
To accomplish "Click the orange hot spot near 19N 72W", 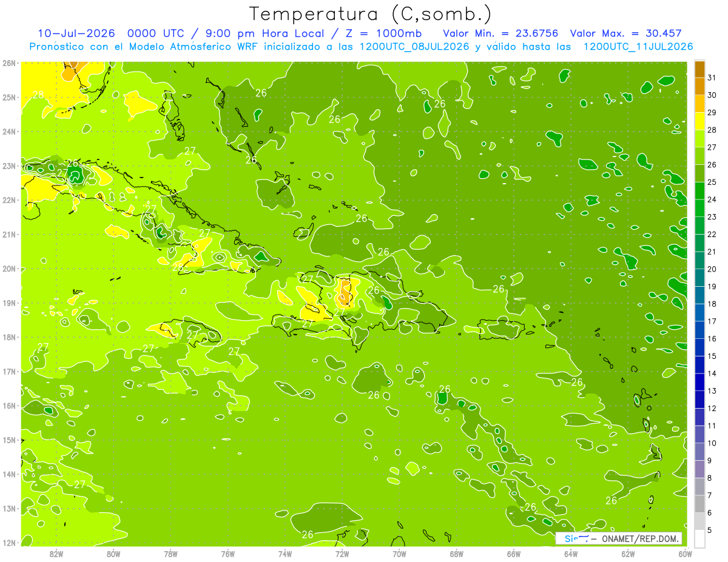I will [345, 292].
